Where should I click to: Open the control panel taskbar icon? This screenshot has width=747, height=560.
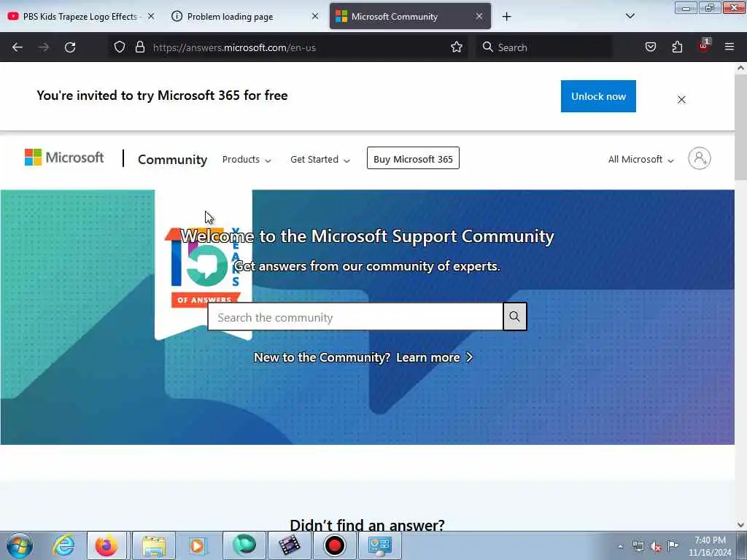[x=379, y=545]
